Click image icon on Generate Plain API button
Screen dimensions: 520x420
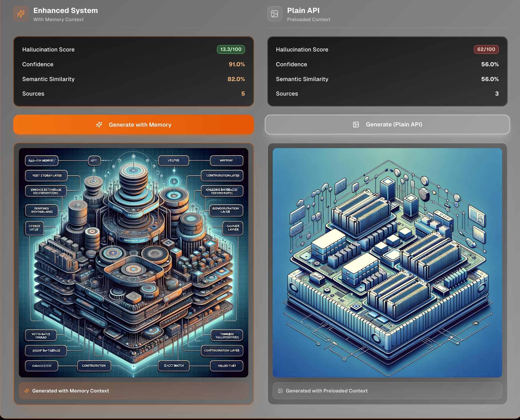[356, 125]
